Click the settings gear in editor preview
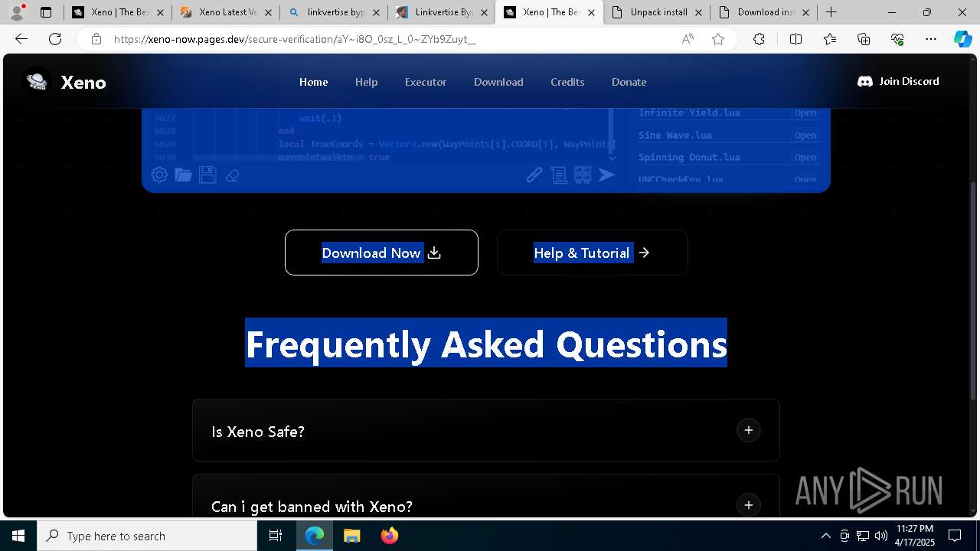Viewport: 980px width, 551px height. click(159, 174)
